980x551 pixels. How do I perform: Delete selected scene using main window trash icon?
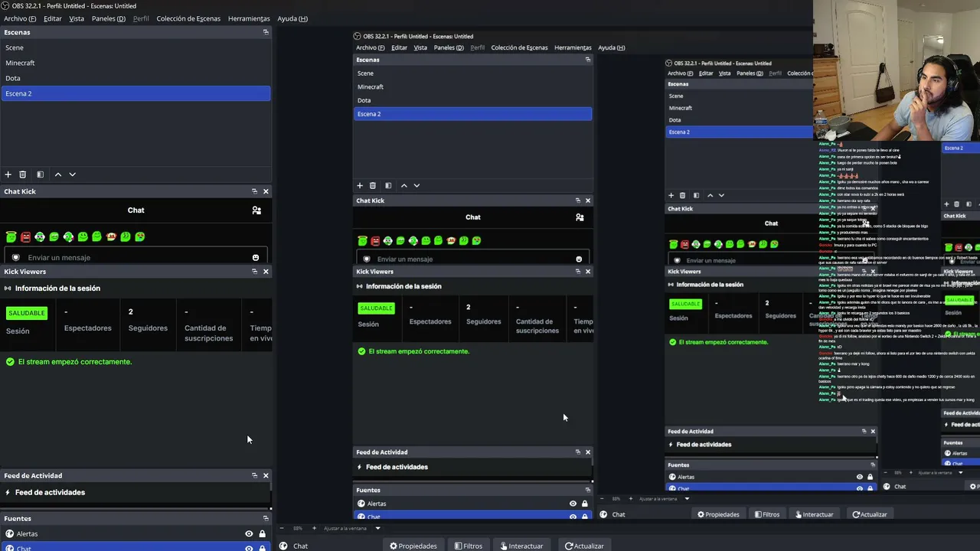23,174
